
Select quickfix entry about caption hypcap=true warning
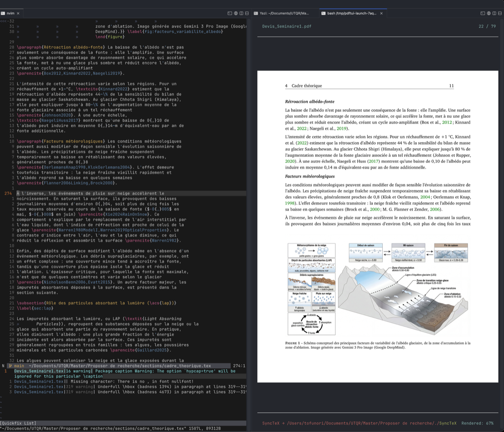pyautogui.click(x=125, y=374)
